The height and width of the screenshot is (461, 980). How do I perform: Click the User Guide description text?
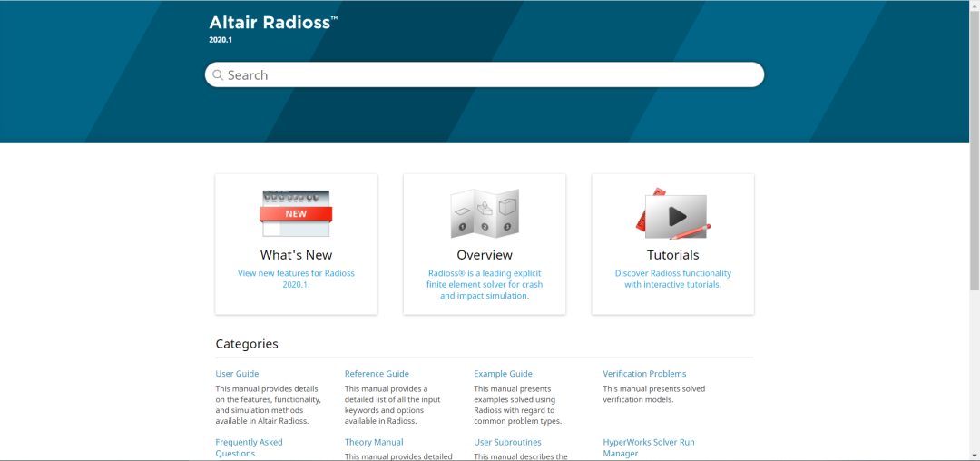tap(269, 405)
